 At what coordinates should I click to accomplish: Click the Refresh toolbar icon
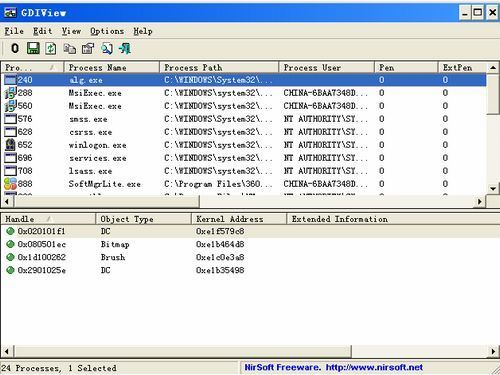click(51, 49)
